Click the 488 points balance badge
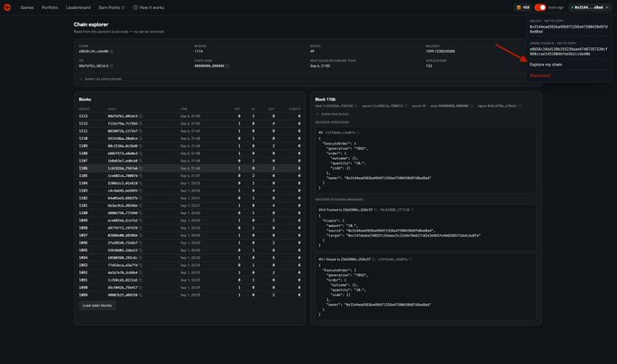The image size is (617, 364). (x=523, y=7)
